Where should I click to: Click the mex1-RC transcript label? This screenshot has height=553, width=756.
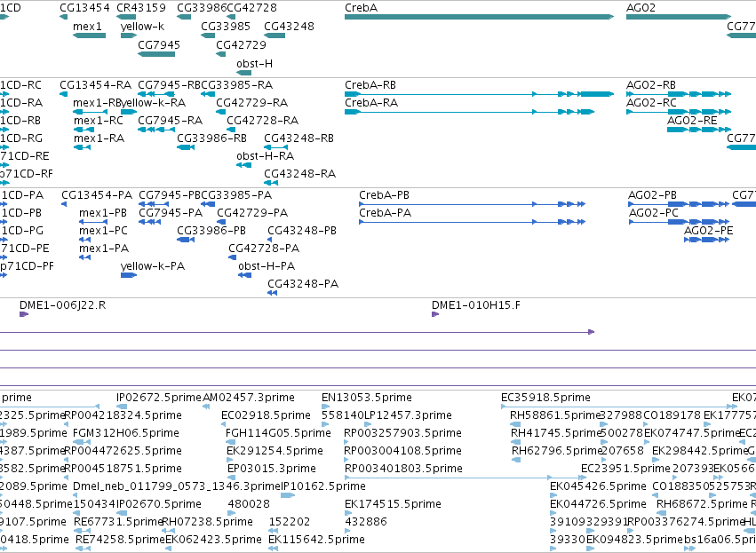[99, 121]
